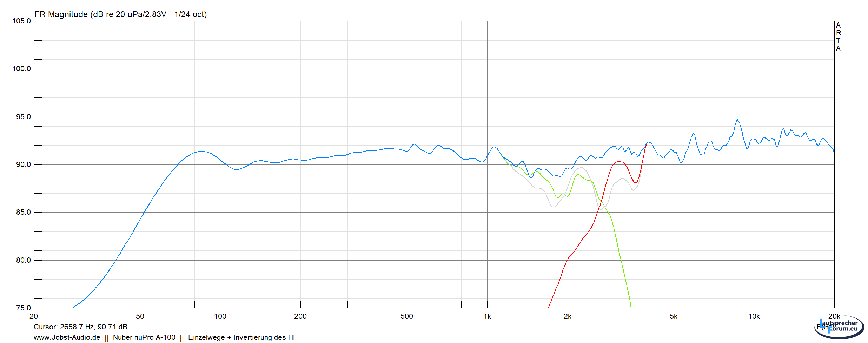Click the Lautsprecher Forum logo

[839, 327]
